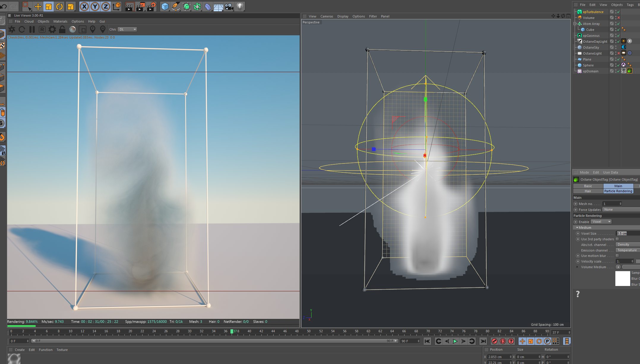Enable Use 3rd party shaders checkbox
Screen dimensions: 640x364
[x=617, y=239]
